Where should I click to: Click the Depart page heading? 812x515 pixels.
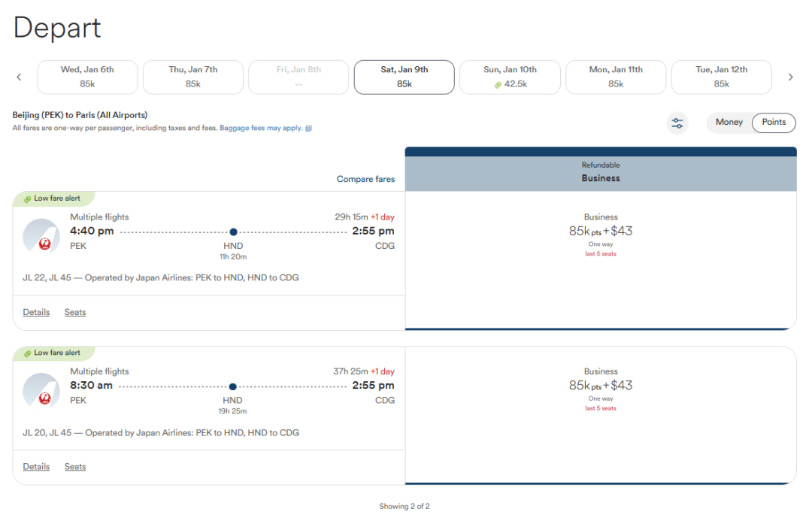click(57, 28)
